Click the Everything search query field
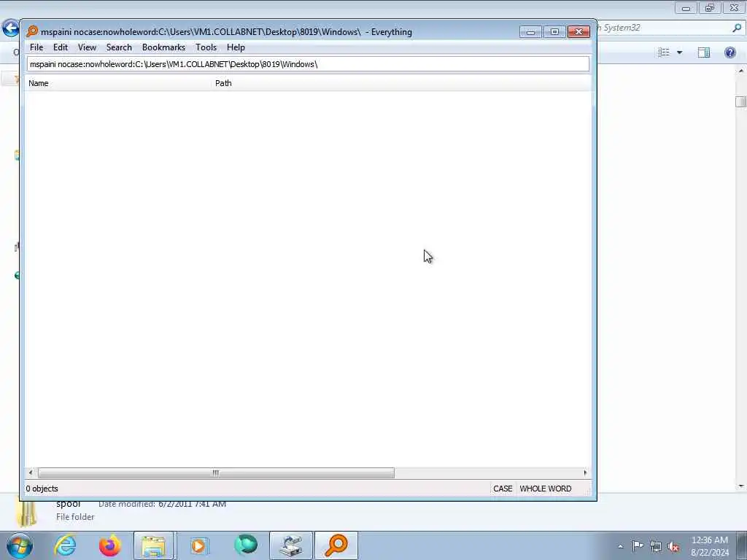The image size is (747, 560). (308, 64)
